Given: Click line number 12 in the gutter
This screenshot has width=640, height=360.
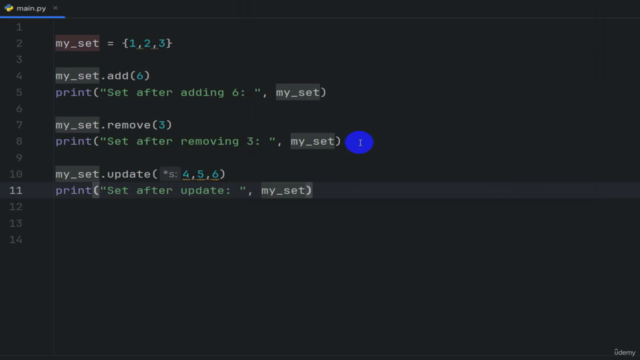Looking at the screenshot, I should coord(16,207).
